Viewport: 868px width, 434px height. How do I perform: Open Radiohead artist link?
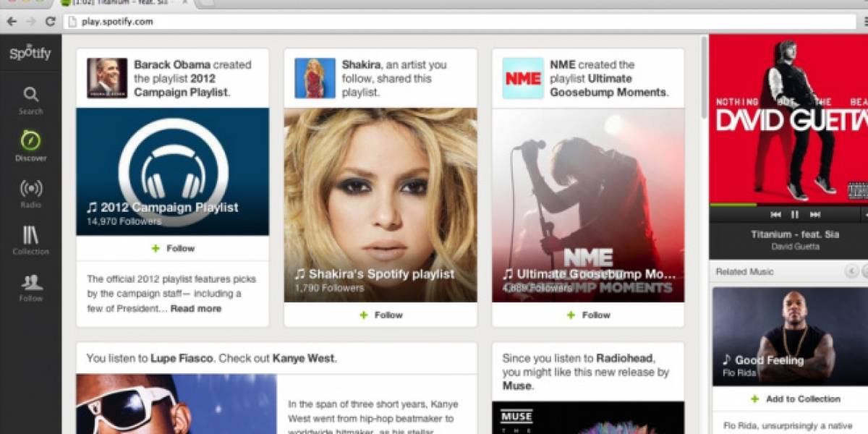[624, 358]
